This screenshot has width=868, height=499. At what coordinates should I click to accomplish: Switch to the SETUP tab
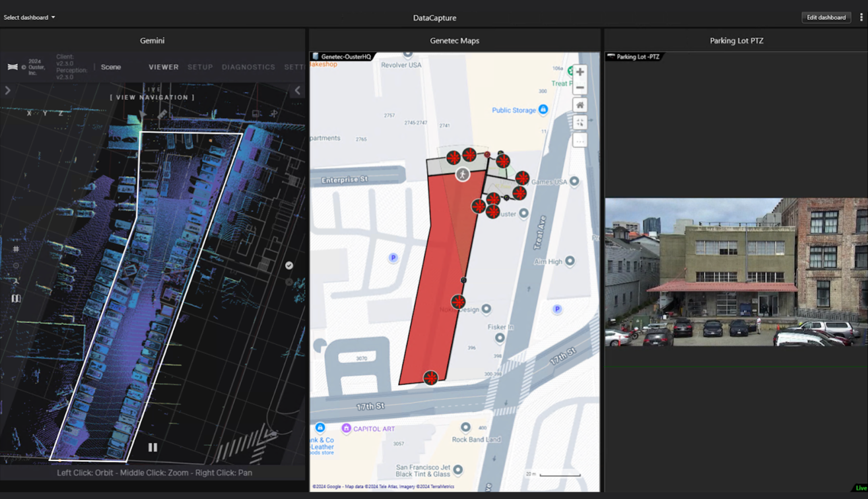pyautogui.click(x=200, y=67)
